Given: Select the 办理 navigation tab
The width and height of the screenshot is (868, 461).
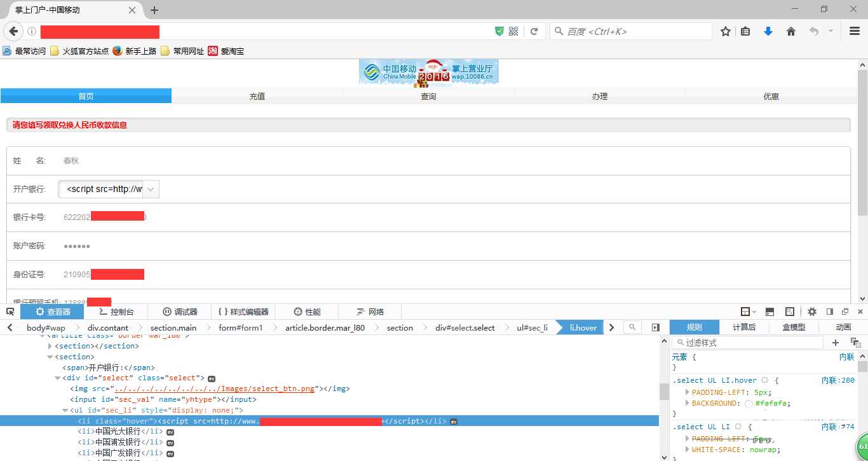Looking at the screenshot, I should (600, 96).
